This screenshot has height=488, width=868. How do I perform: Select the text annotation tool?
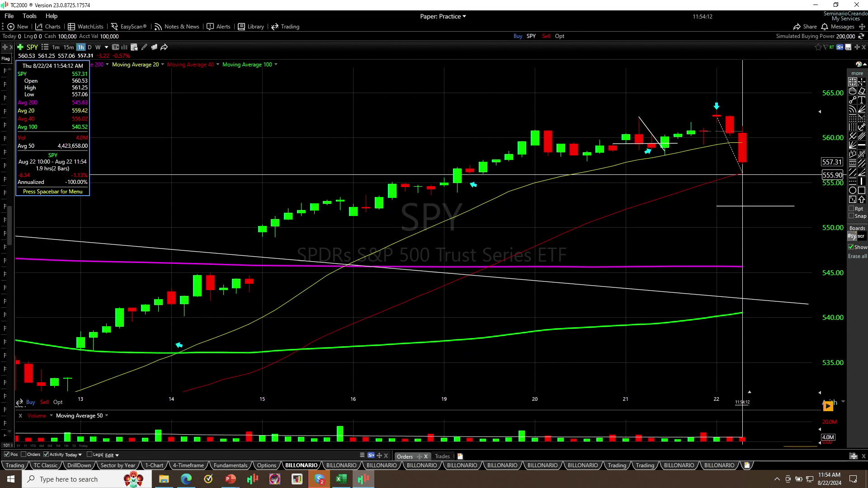pos(862,100)
